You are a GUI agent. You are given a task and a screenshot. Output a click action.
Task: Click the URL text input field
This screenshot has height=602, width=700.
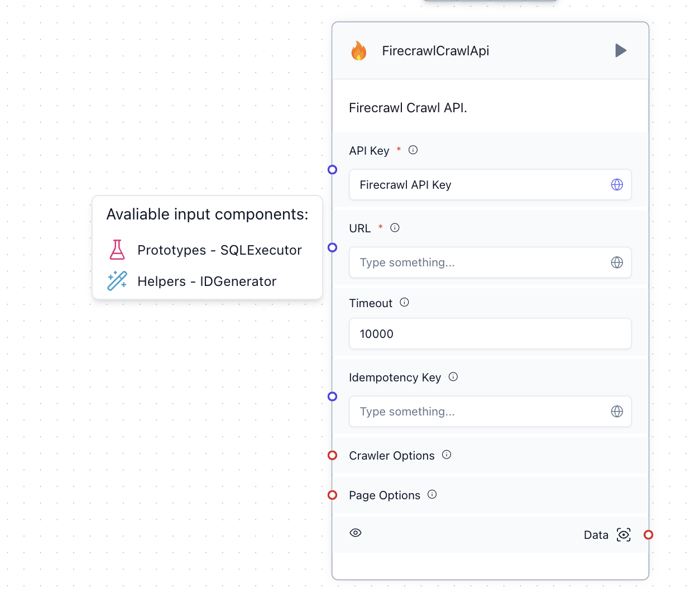click(480, 262)
